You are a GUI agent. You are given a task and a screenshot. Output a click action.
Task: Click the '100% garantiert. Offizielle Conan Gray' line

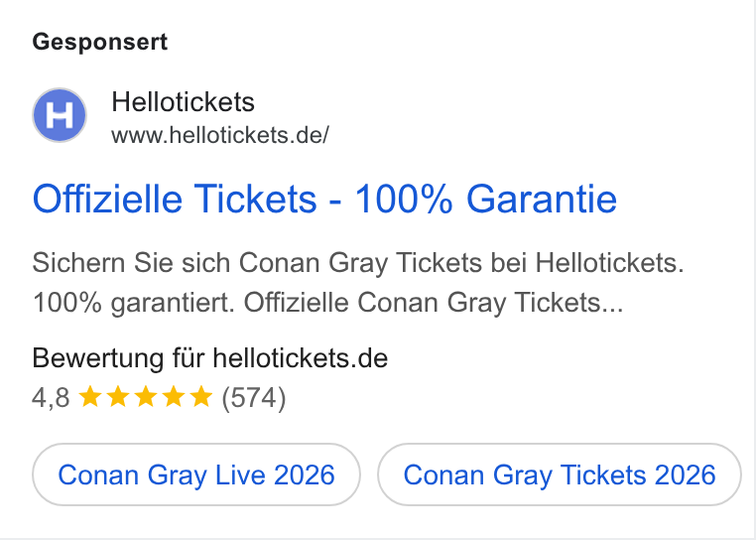pos(327,304)
